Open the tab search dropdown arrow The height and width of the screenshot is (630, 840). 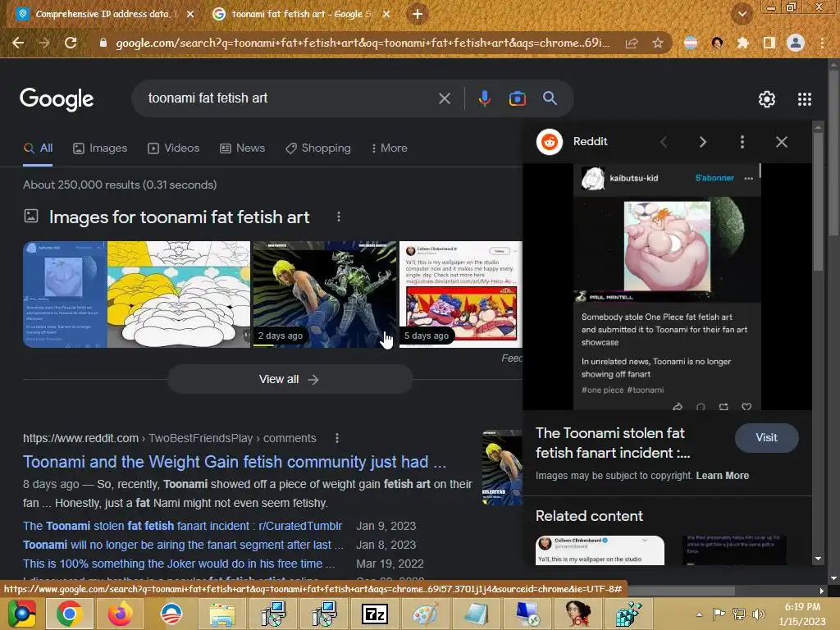pos(742,14)
